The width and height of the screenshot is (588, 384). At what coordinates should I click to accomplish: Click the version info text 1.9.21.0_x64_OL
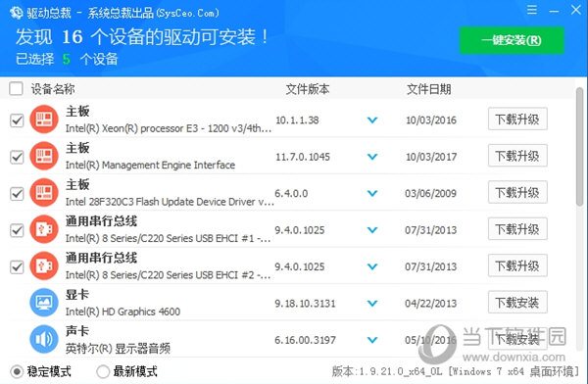(401, 371)
